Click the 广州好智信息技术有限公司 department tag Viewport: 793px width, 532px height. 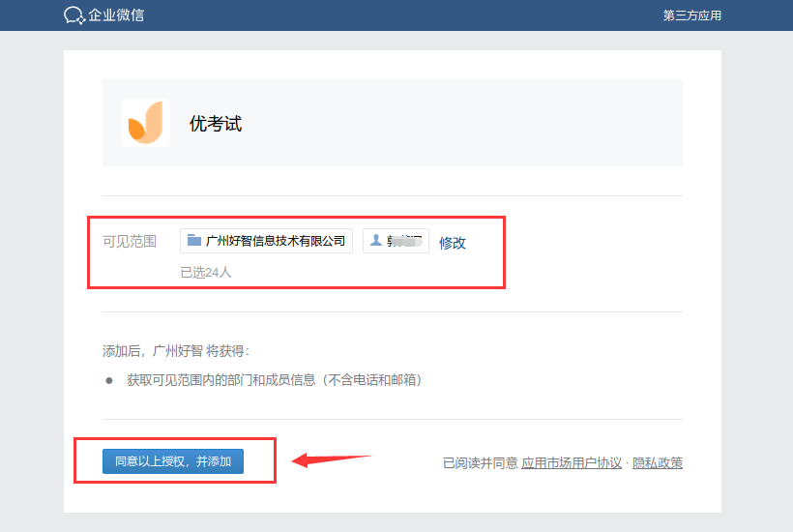pyautogui.click(x=266, y=241)
